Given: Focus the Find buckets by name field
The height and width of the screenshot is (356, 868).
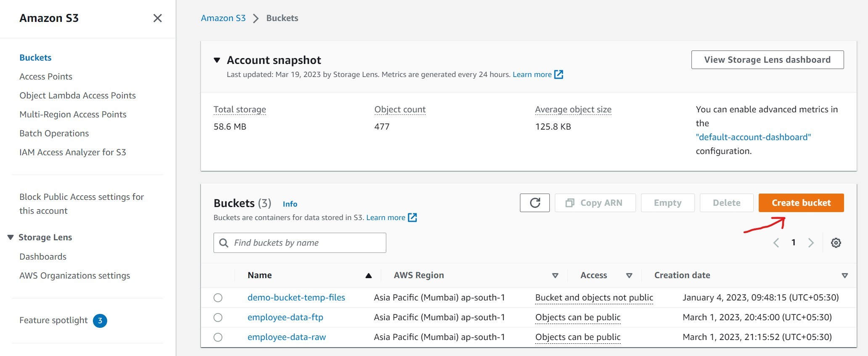Looking at the screenshot, I should pyautogui.click(x=300, y=243).
